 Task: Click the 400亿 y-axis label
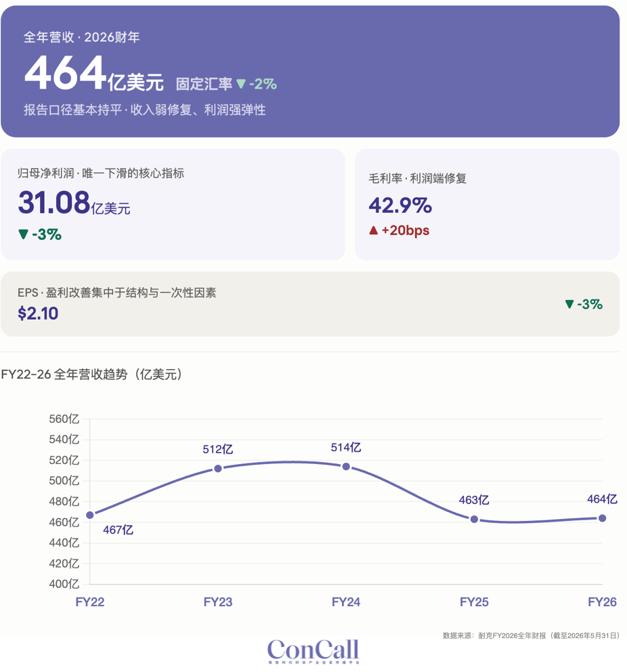(64, 584)
